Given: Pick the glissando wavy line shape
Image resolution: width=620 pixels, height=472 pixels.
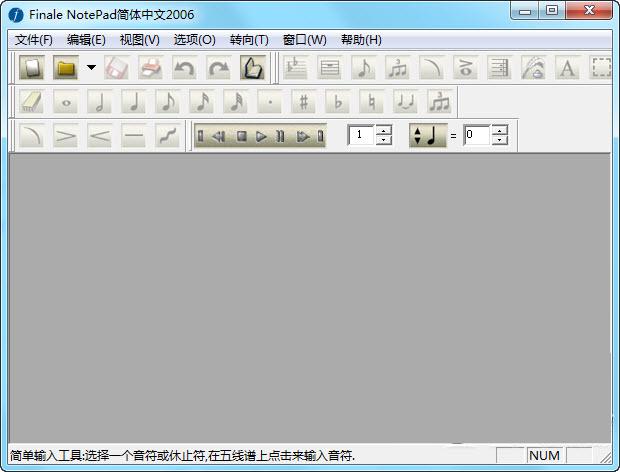Looking at the screenshot, I should [x=168, y=136].
